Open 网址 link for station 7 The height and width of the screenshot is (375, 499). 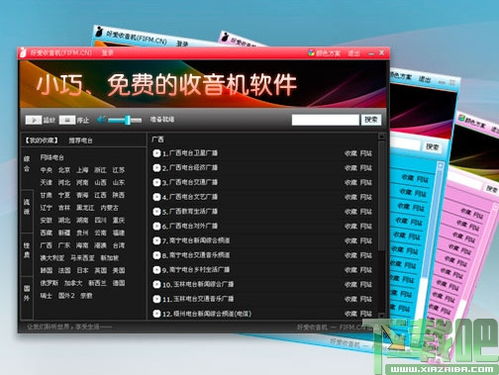point(366,241)
